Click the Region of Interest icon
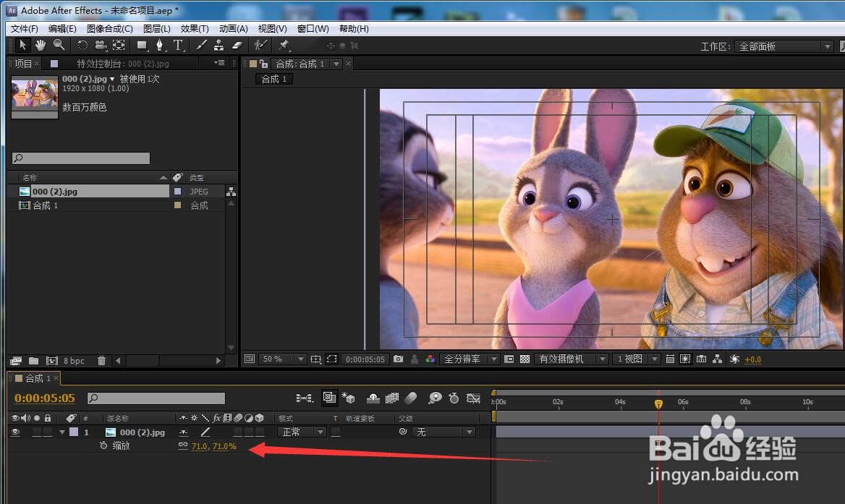The image size is (845, 504). pos(509,359)
